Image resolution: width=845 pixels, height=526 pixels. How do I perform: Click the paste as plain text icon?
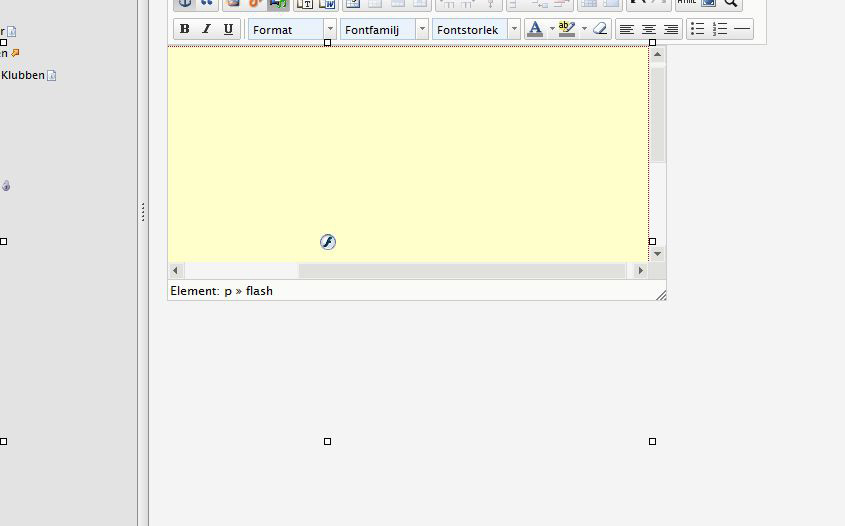304,3
